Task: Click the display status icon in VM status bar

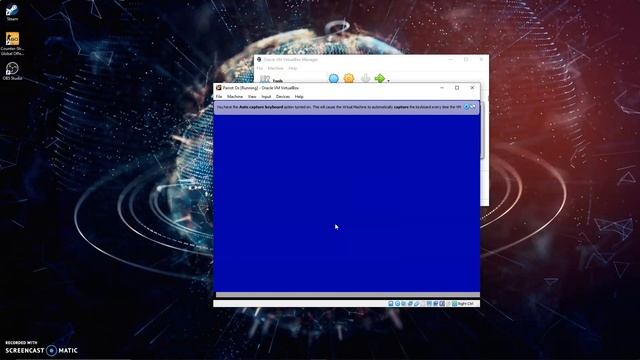Action: tap(429, 304)
